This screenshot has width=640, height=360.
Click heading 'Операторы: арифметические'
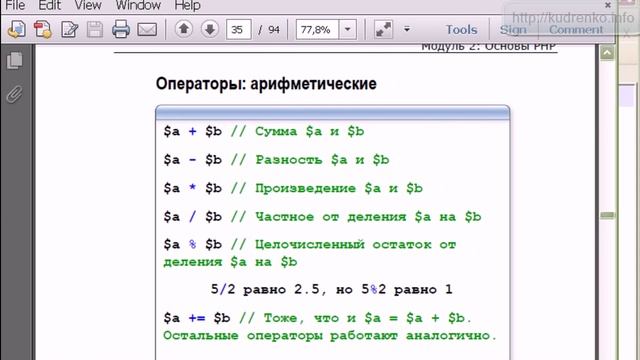coord(266,84)
